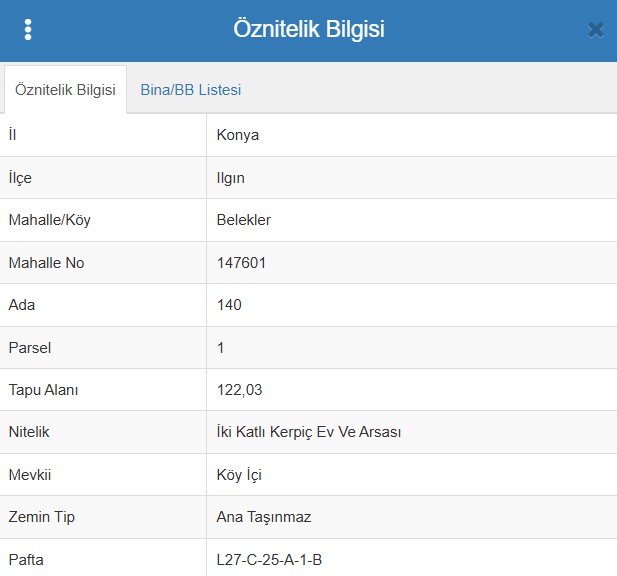The height and width of the screenshot is (576, 617).
Task: Click the Parsel value 1
Action: (x=220, y=348)
